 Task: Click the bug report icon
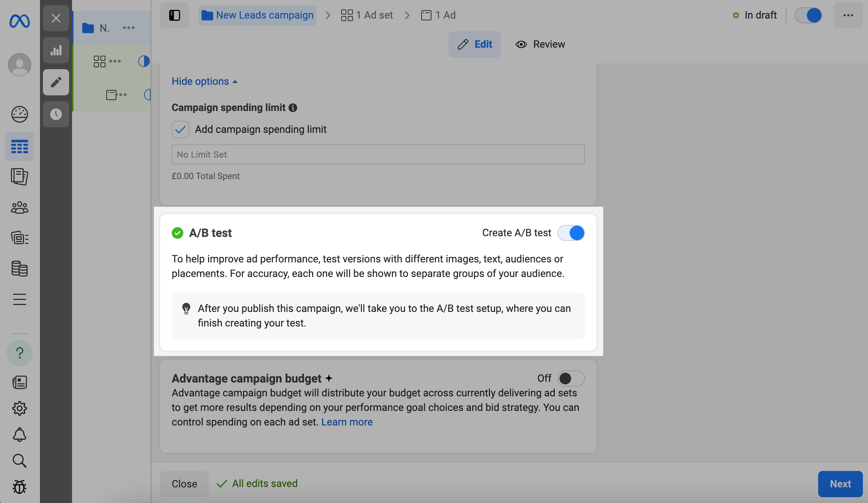[x=20, y=487]
